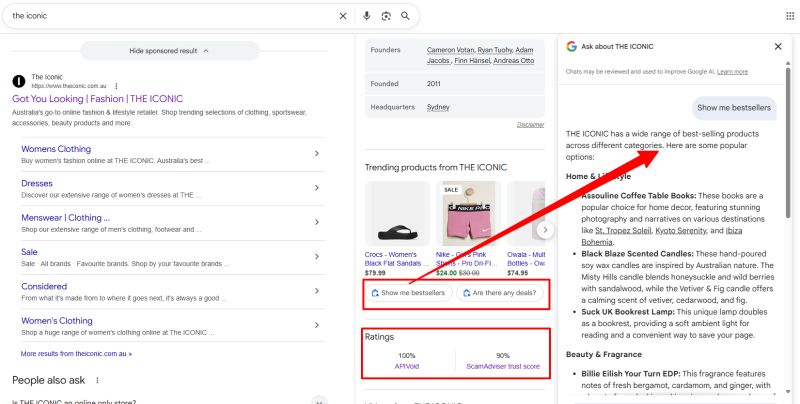This screenshot has width=800, height=404.
Task: Open Crocs Women's Black Flat Sandals link
Action: [x=396, y=259]
